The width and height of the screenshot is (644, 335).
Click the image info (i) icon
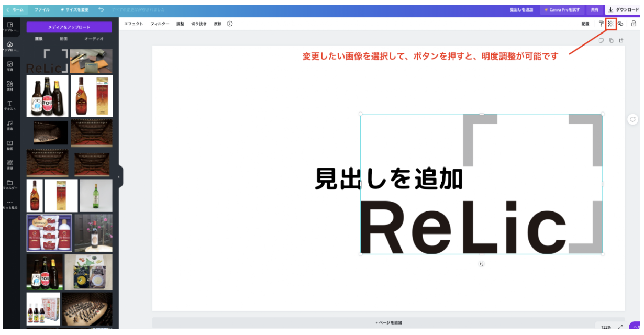[230, 24]
